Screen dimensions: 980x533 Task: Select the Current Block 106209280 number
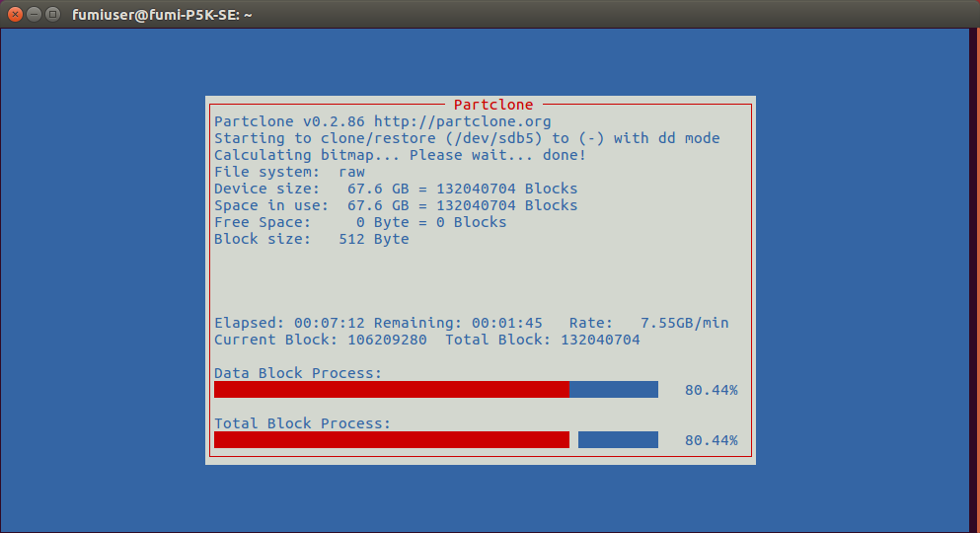[x=387, y=340]
